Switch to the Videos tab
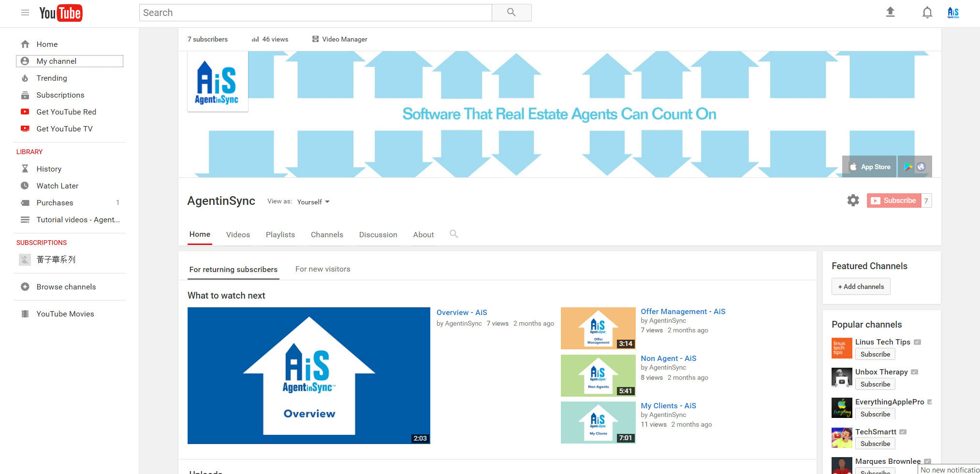Screen dimensions: 980x474 click(x=238, y=235)
